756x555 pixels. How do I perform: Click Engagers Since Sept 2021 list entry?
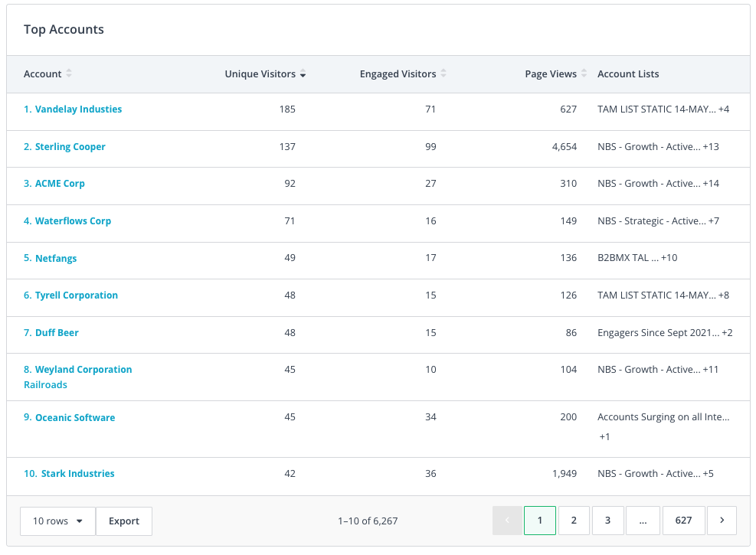[665, 333]
